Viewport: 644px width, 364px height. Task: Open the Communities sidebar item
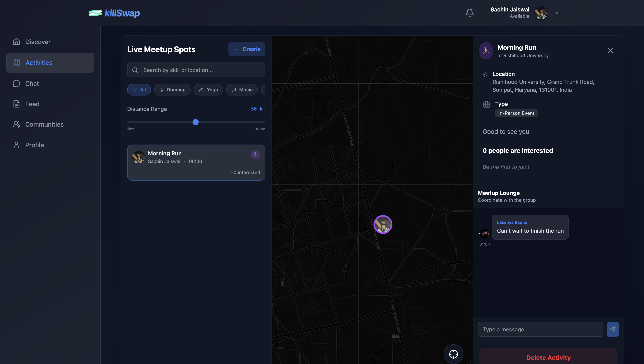[x=44, y=124]
